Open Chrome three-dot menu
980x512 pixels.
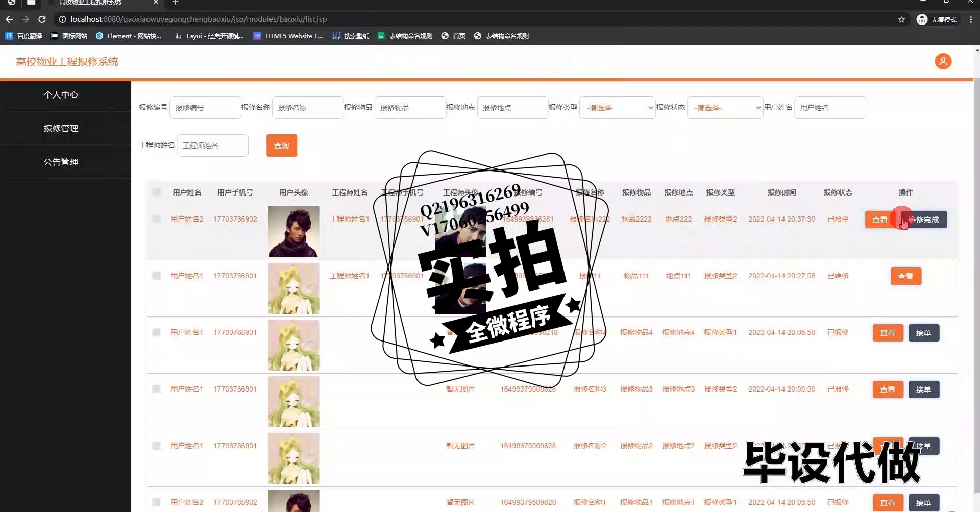pyautogui.click(x=971, y=19)
